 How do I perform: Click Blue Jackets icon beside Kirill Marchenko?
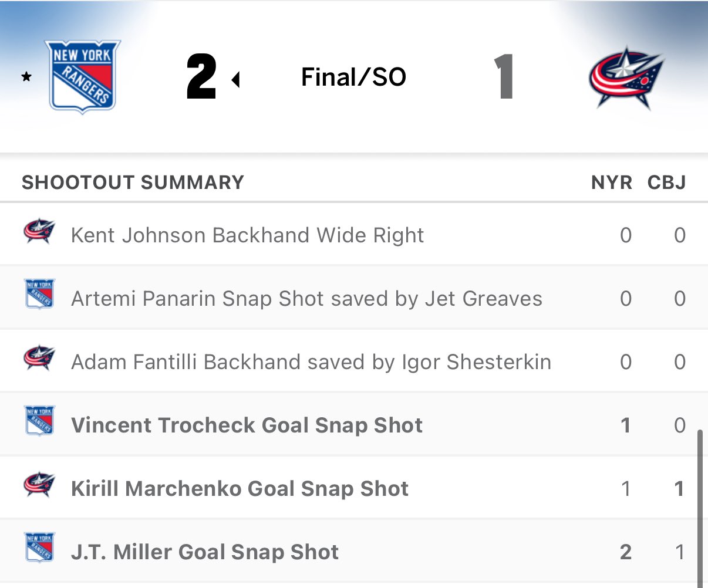39,486
